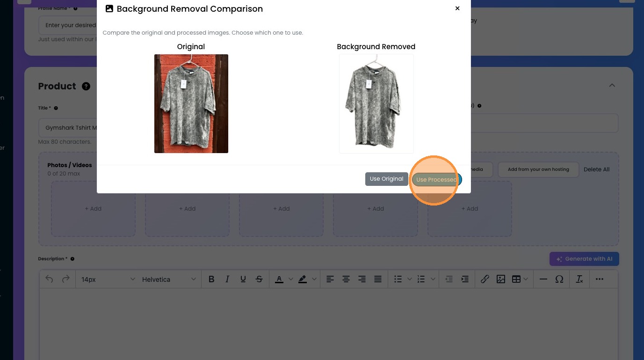Image resolution: width=644 pixels, height=360 pixels.
Task: Open the highlight color picker arrow
Action: [314, 279]
